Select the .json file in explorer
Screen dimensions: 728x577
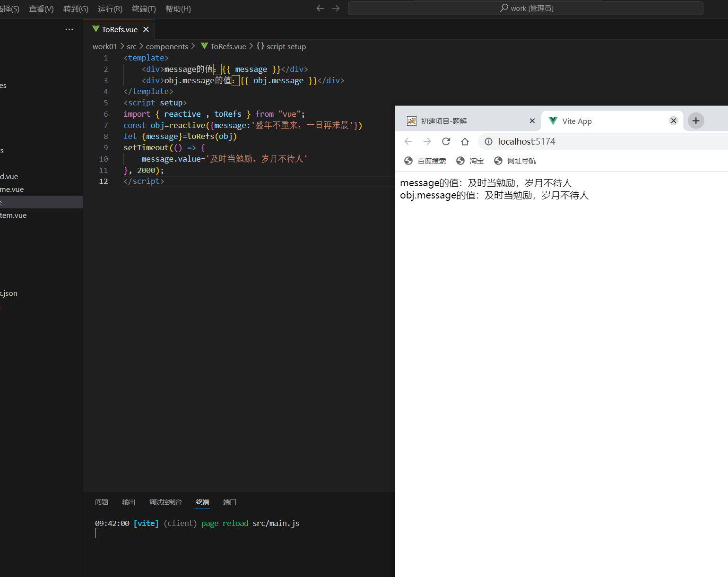[41, 293]
